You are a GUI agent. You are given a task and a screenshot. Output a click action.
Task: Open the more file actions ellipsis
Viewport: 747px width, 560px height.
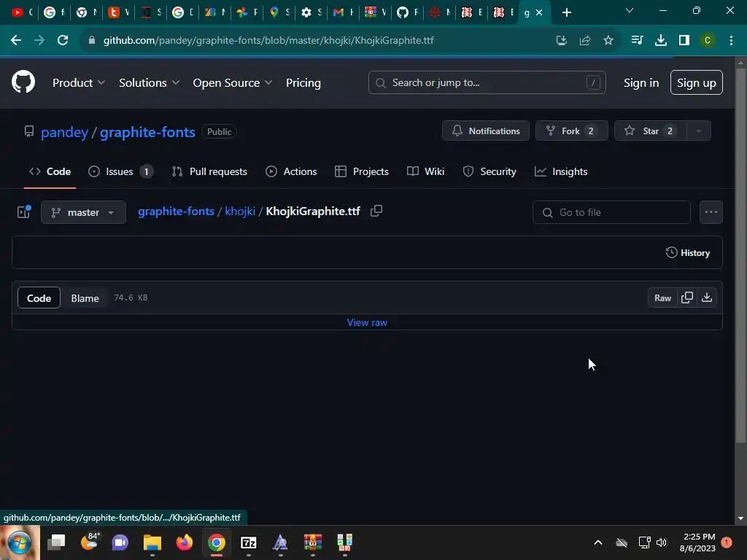tap(711, 212)
